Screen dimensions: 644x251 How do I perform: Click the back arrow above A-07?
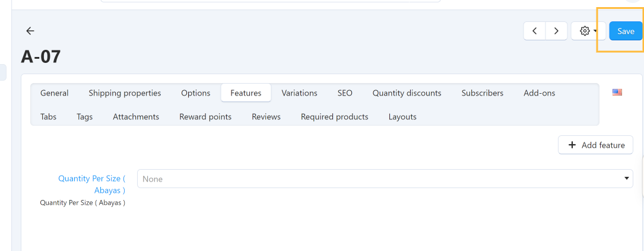pyautogui.click(x=30, y=31)
